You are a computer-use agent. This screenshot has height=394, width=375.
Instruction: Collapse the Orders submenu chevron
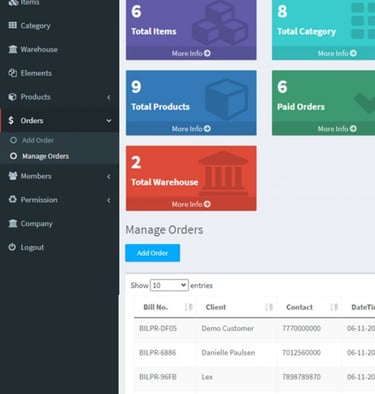109,121
